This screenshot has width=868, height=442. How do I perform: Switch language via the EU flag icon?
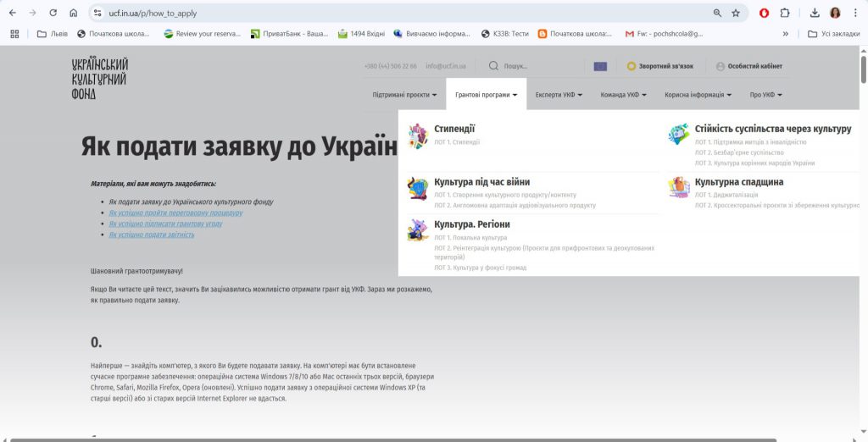pos(600,66)
